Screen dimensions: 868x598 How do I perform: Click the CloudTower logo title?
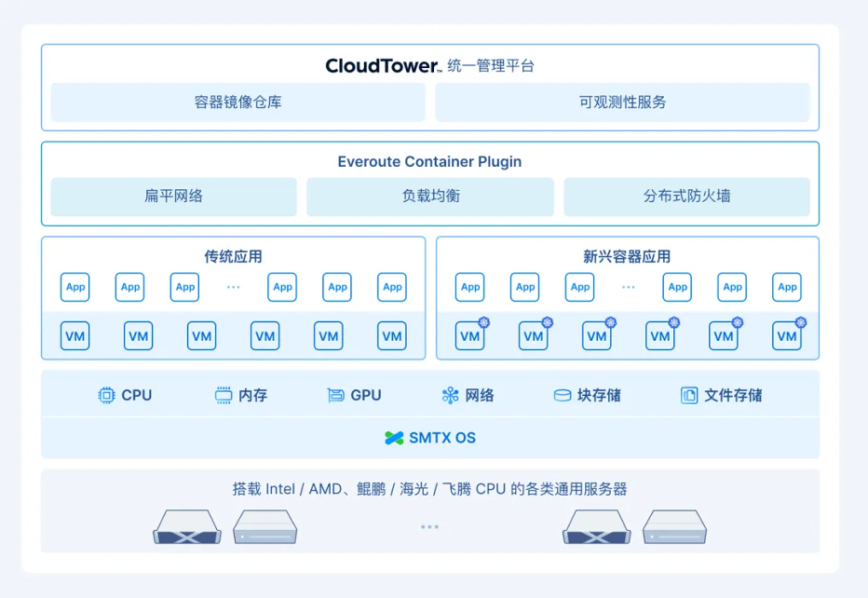click(383, 66)
